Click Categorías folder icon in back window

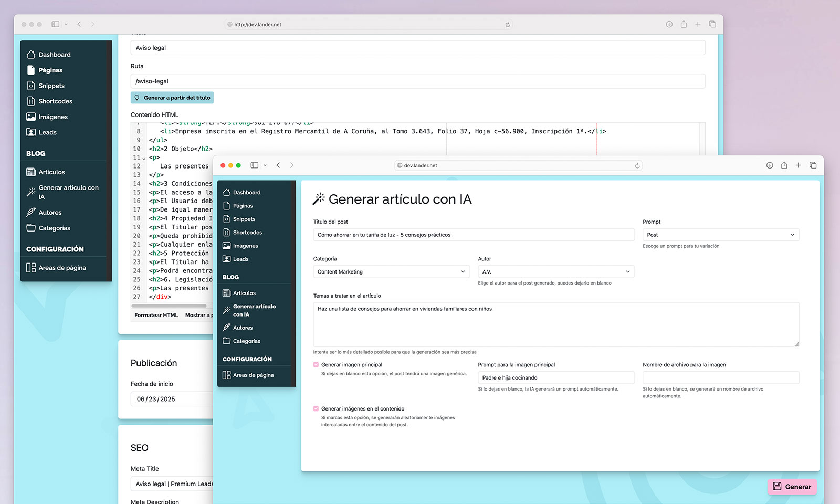31,228
